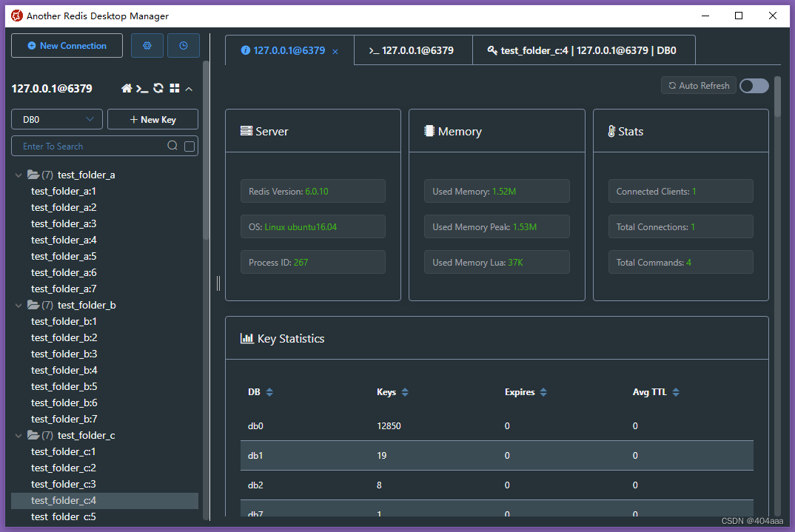Click the main panel vertical scrollbar

[777, 96]
